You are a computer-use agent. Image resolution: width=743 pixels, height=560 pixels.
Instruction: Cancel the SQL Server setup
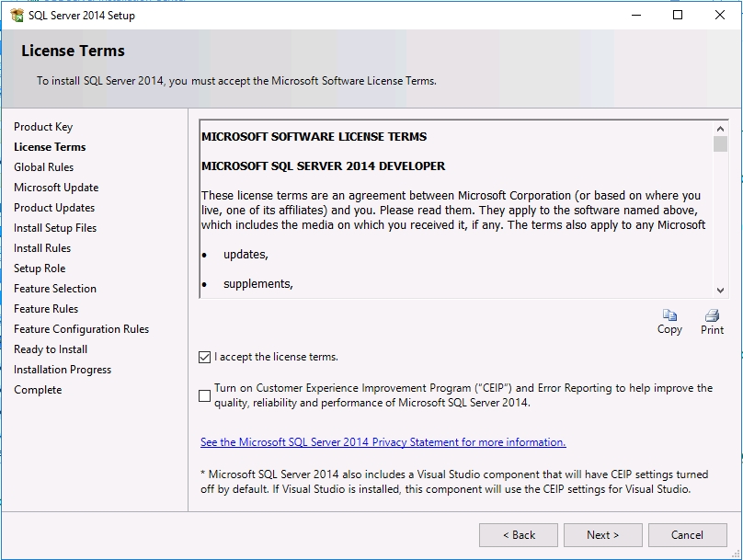pos(687,535)
